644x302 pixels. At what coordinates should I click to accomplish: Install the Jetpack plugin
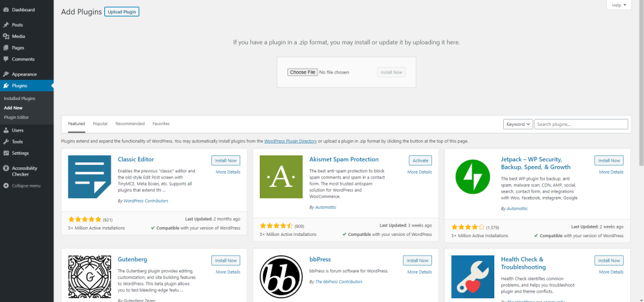point(609,160)
